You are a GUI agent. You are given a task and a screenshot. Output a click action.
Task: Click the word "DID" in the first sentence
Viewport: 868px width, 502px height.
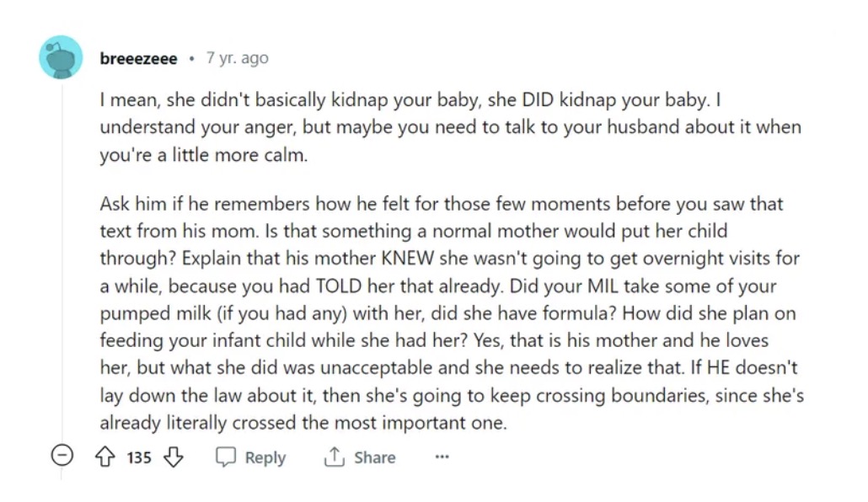tap(538, 100)
